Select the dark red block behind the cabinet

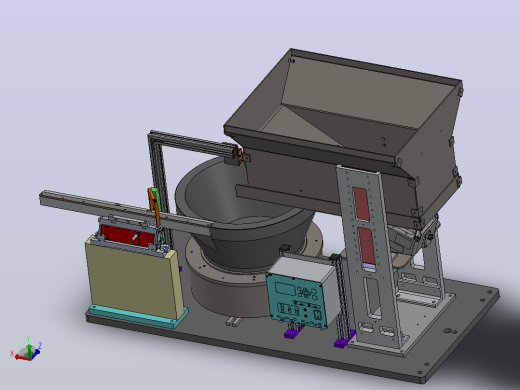pos(127,235)
